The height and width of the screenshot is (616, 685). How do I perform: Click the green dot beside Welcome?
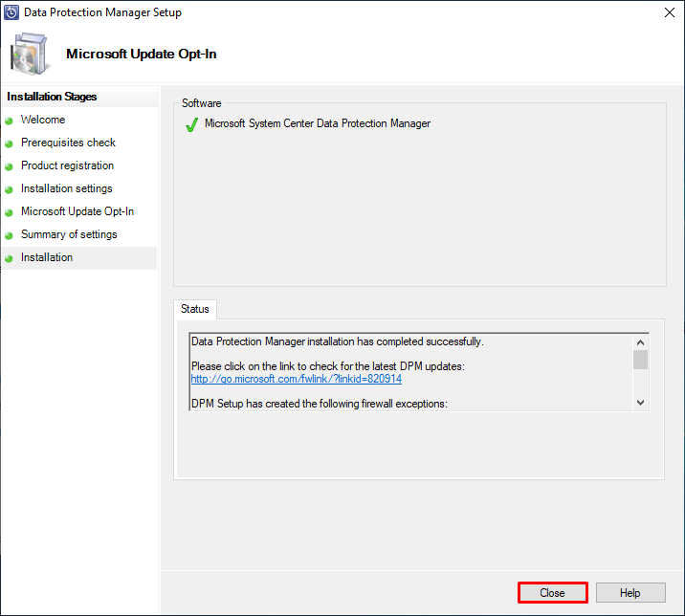click(9, 121)
